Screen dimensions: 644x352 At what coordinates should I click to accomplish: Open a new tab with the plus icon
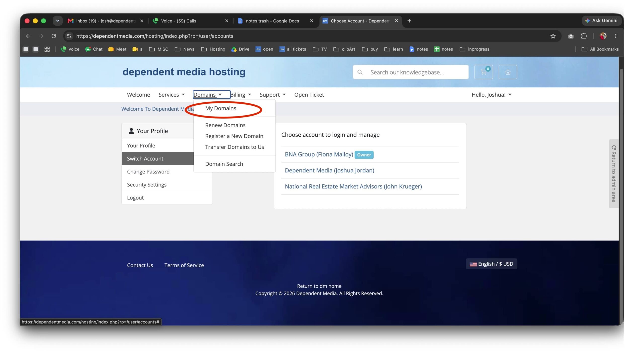(409, 21)
